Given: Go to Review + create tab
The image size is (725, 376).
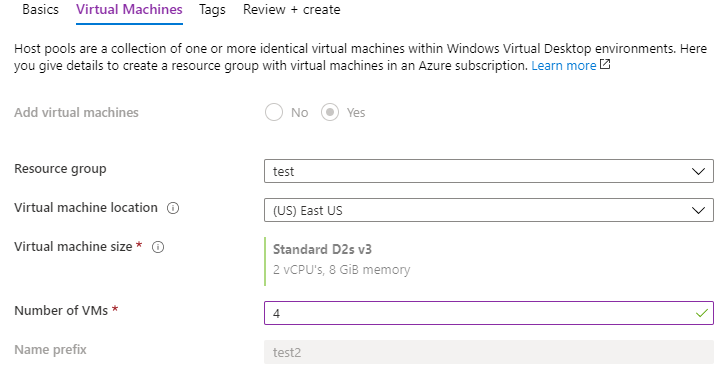Looking at the screenshot, I should tap(292, 10).
